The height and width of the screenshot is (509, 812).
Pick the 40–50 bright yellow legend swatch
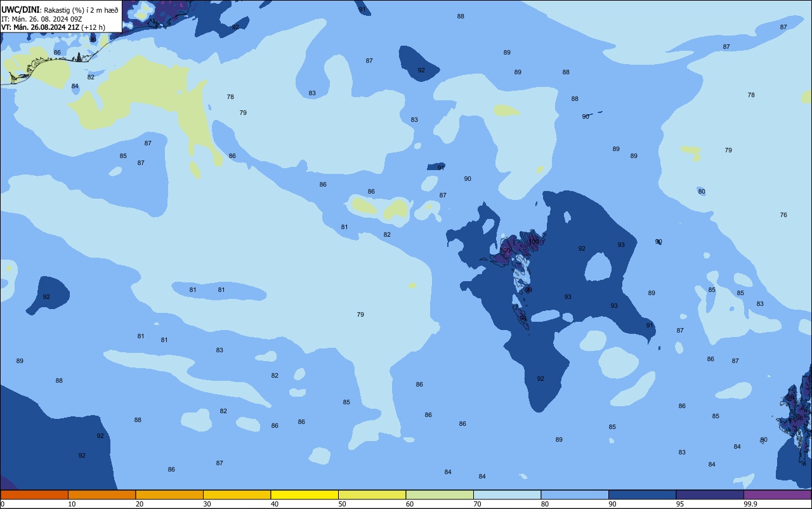[x=304, y=494]
